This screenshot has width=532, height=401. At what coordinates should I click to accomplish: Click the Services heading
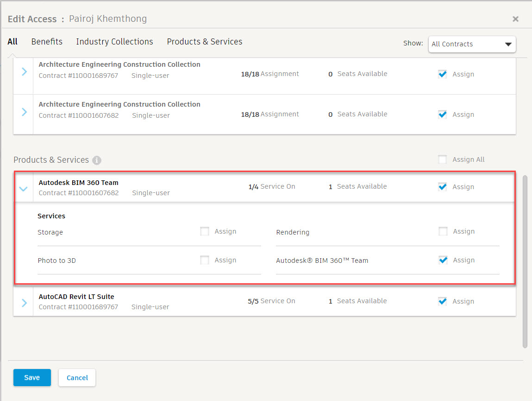point(51,216)
